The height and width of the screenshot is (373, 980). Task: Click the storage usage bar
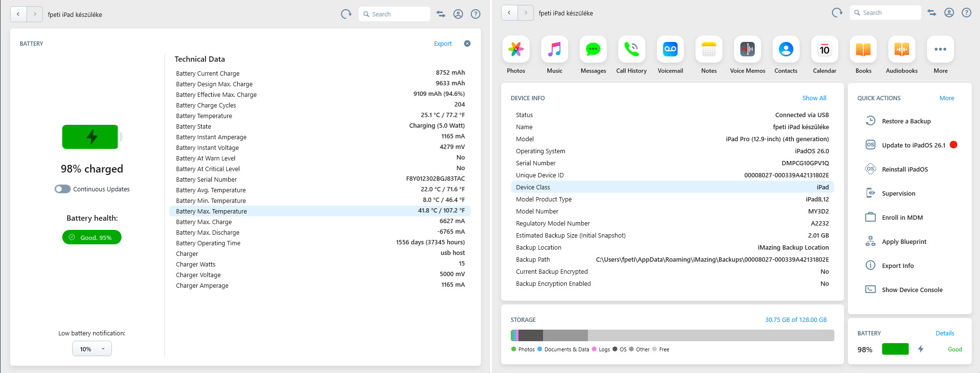[x=672, y=335]
